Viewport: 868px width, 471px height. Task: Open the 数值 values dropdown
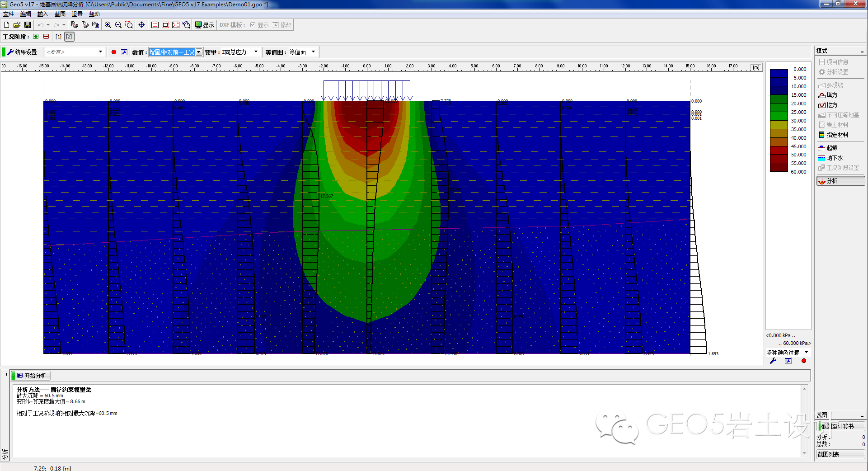click(175, 52)
